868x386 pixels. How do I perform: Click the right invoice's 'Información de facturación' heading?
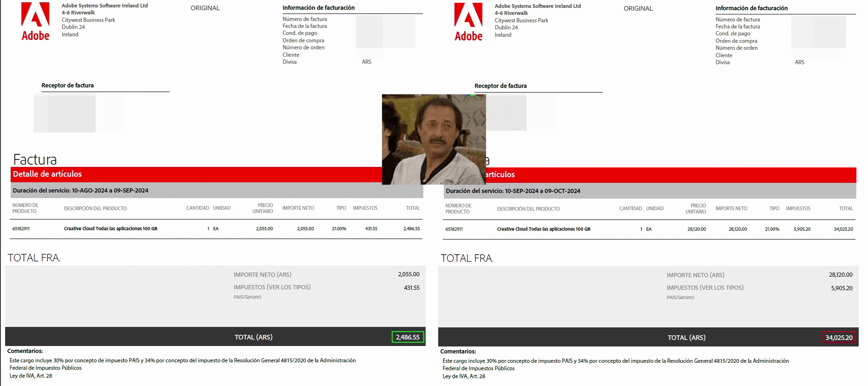click(x=752, y=8)
